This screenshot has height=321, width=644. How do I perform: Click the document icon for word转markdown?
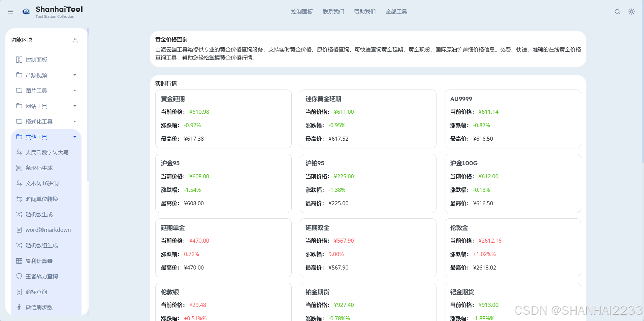tap(19, 230)
